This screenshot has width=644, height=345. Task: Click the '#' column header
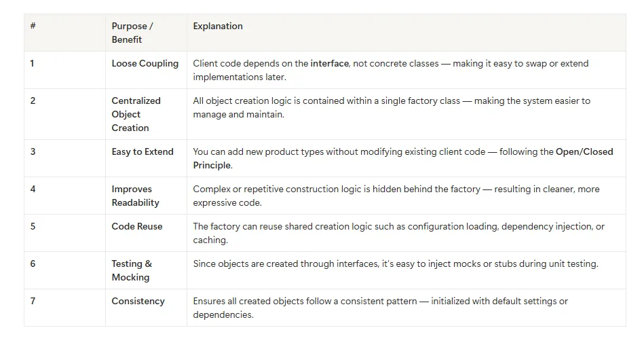(64, 33)
